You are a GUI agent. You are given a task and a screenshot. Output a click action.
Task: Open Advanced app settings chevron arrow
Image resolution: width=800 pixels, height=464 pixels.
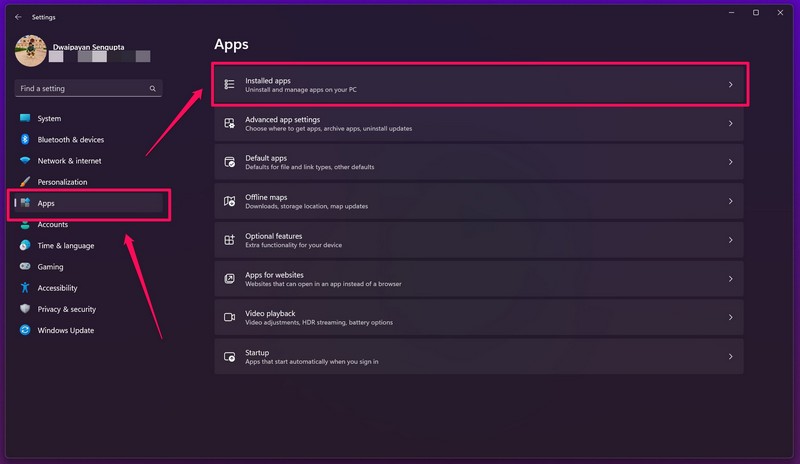coord(730,124)
